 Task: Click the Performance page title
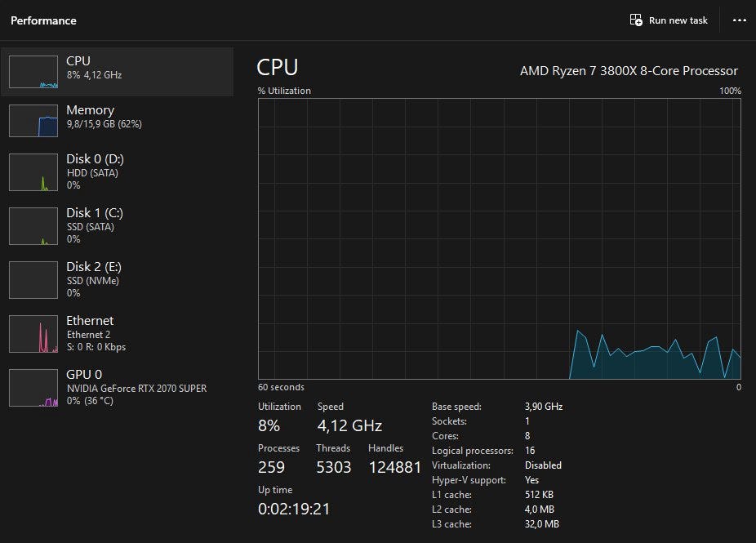pyautogui.click(x=43, y=20)
